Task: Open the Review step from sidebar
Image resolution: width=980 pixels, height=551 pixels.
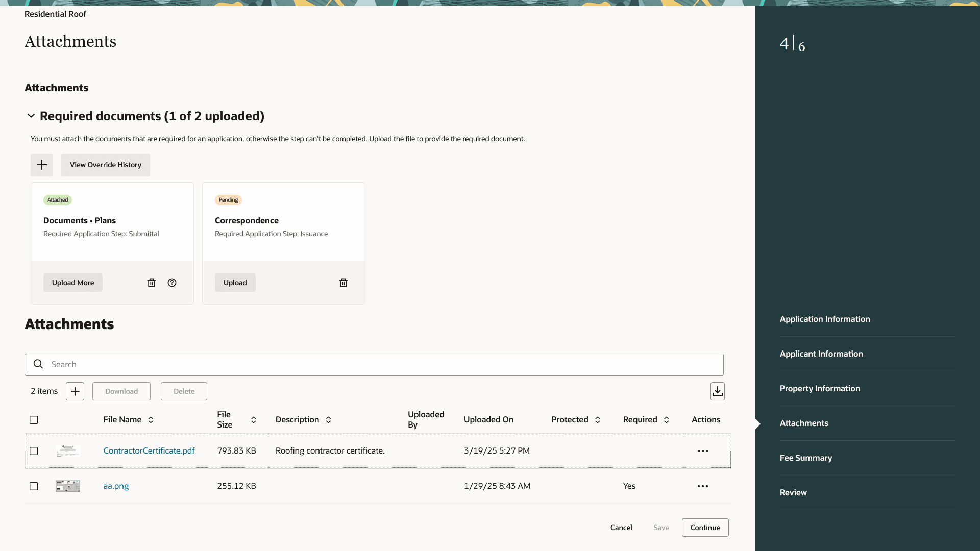Action: point(793,492)
